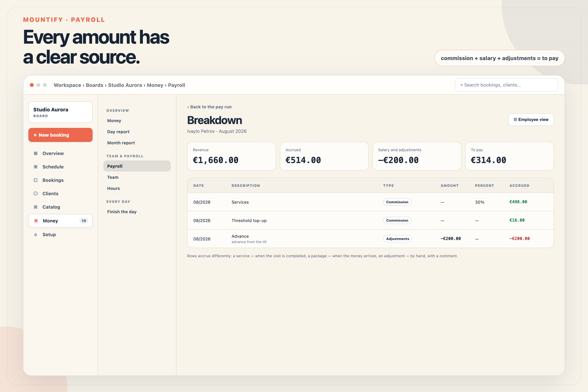Click the DATE column header
The image size is (588, 392).
198,185
